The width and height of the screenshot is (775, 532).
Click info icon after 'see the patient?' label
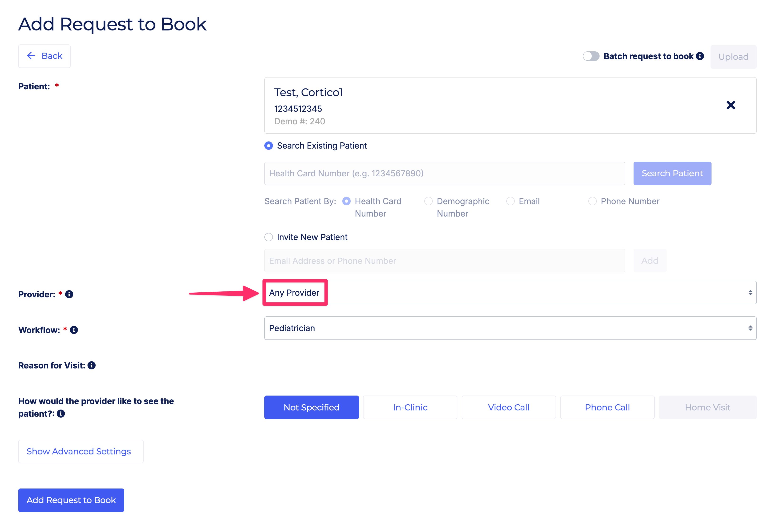pos(61,414)
